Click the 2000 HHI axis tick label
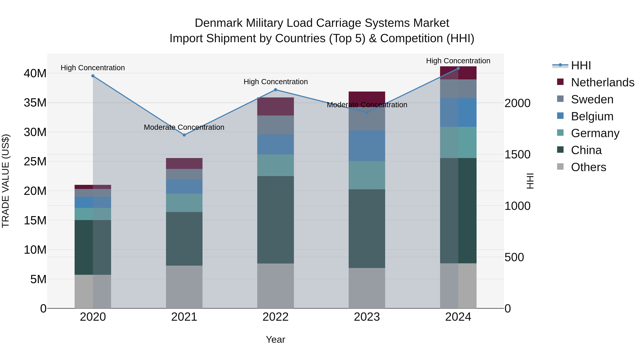644x362 pixels. pyautogui.click(x=518, y=103)
